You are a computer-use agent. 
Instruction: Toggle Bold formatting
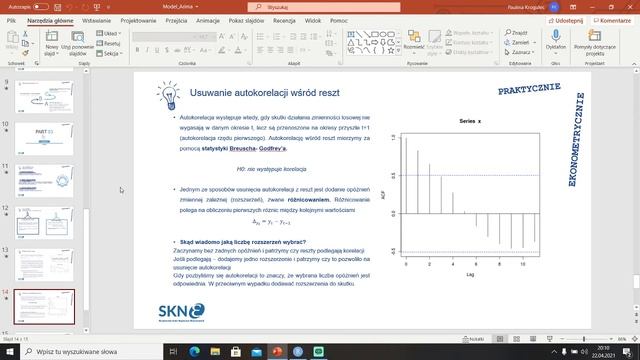pos(137,50)
